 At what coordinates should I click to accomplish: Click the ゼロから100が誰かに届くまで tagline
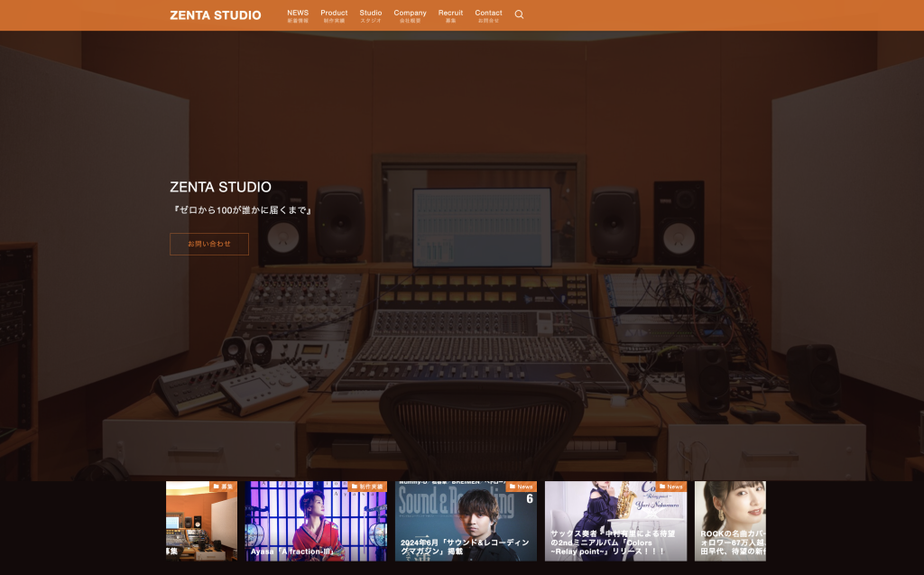tap(242, 210)
